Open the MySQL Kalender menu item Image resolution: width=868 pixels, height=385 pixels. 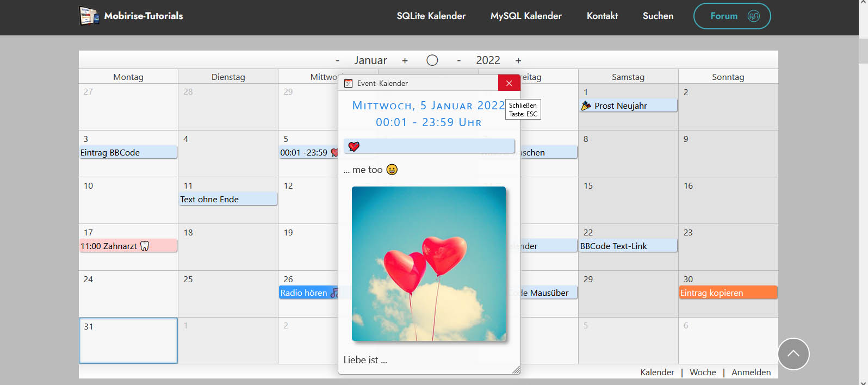(x=526, y=16)
